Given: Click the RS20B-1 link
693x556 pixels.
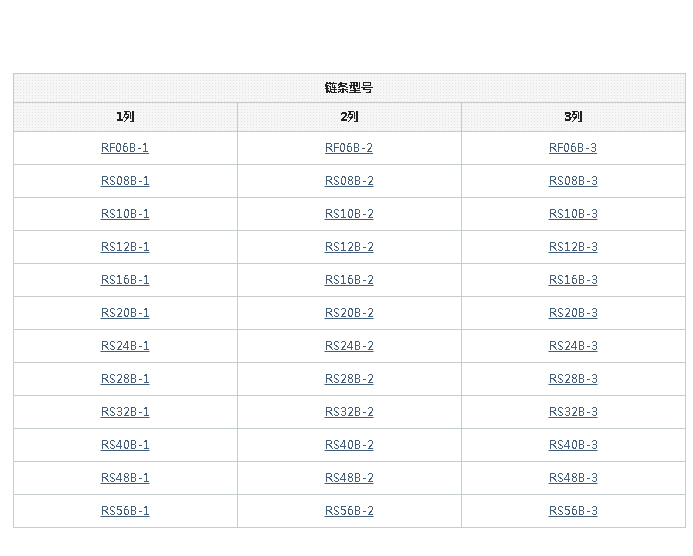Looking at the screenshot, I should [x=125, y=313].
